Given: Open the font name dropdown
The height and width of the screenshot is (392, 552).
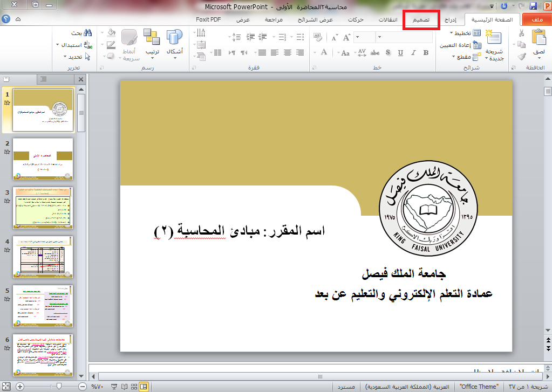Looking at the screenshot, I should pos(379,37).
